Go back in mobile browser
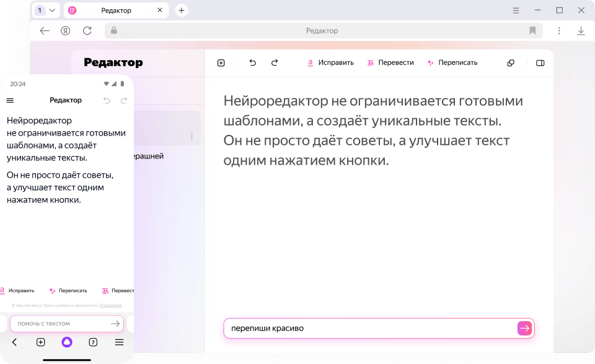Image resolution: width=595 pixels, height=364 pixels. [x=14, y=342]
